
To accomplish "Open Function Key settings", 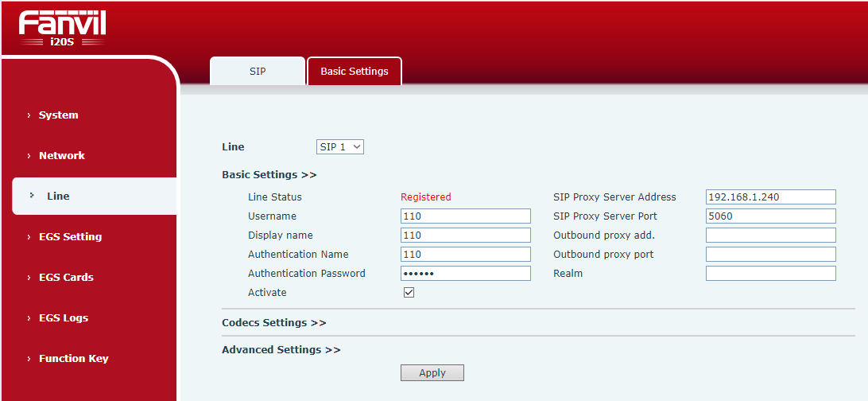I will coord(73,358).
